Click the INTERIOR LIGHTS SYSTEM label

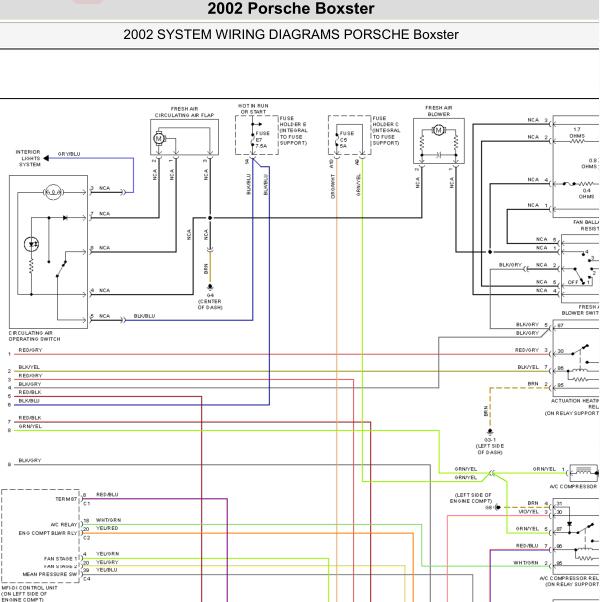(28, 158)
